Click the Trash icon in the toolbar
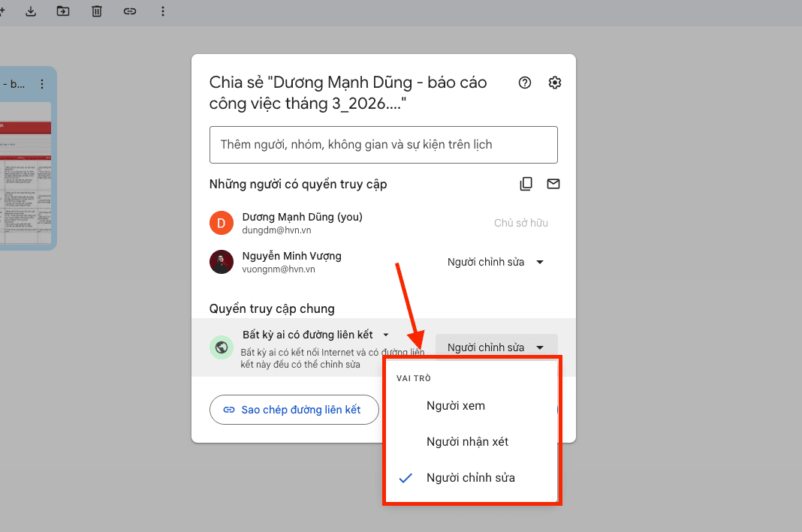The height and width of the screenshot is (532, 802). (x=96, y=11)
